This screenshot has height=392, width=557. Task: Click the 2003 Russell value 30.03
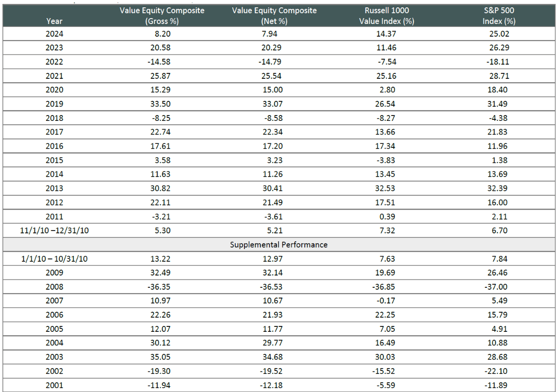pos(385,358)
